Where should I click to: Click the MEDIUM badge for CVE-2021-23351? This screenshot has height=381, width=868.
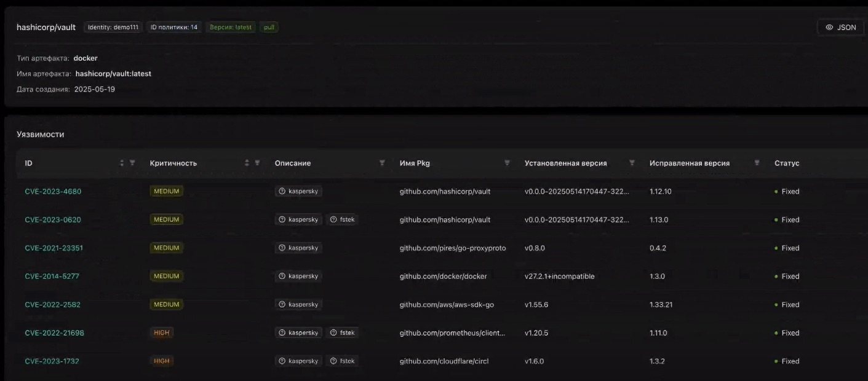pyautogui.click(x=166, y=248)
